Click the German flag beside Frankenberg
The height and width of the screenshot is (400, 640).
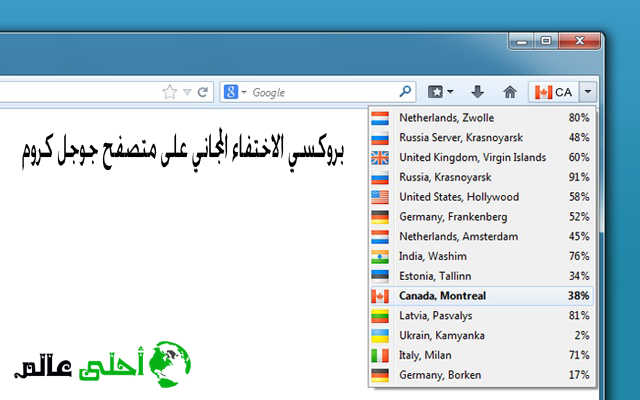pos(380,217)
